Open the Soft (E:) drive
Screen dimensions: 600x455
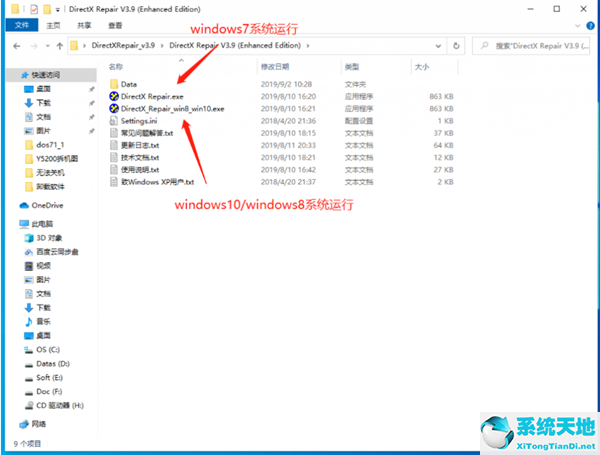(49, 377)
